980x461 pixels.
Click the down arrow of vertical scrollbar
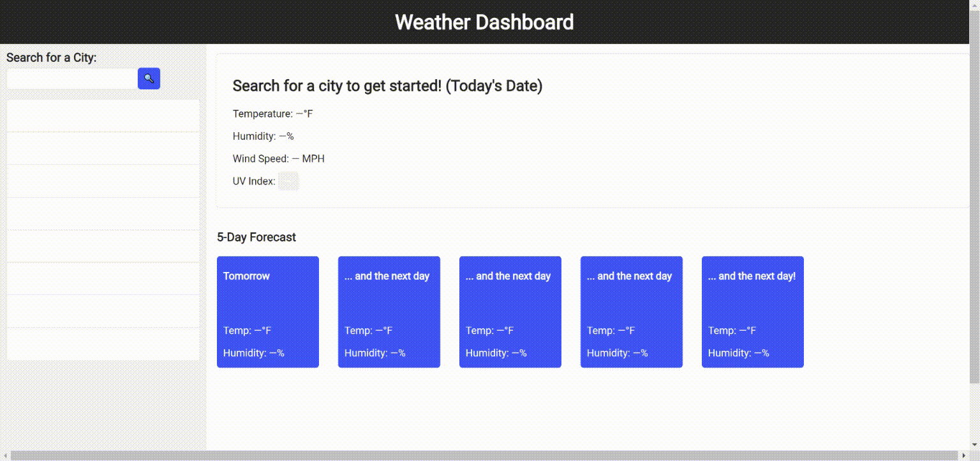[x=974, y=444]
